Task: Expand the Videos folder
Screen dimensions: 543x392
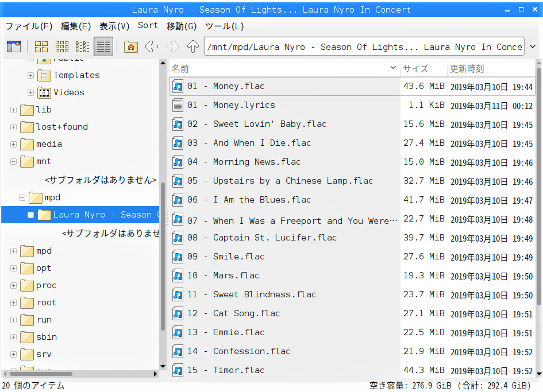Action: click(x=30, y=92)
